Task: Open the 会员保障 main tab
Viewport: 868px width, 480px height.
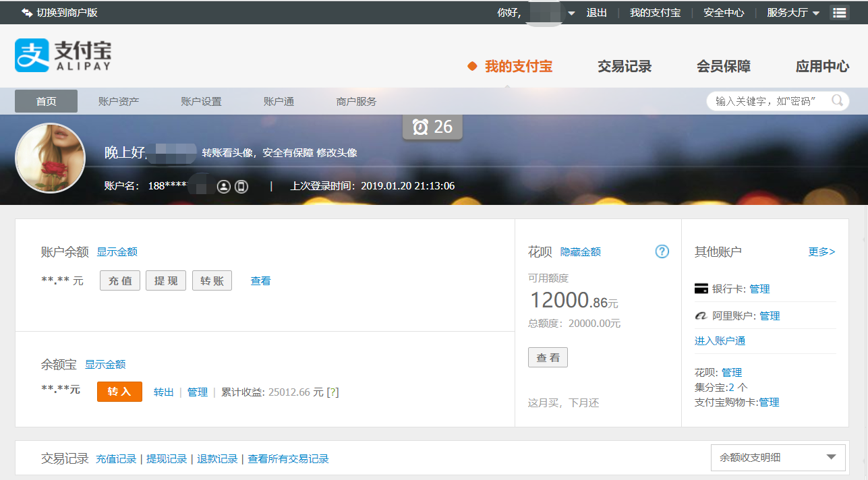Action: tap(724, 66)
